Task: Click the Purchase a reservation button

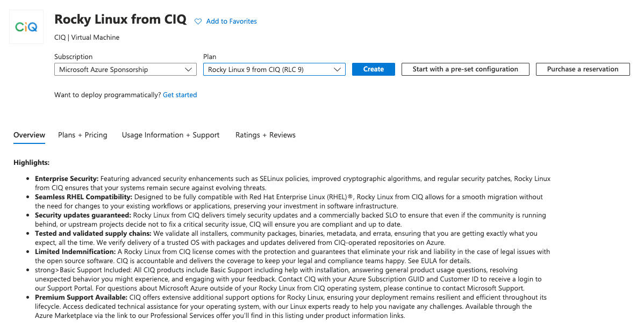Action: coord(582,69)
